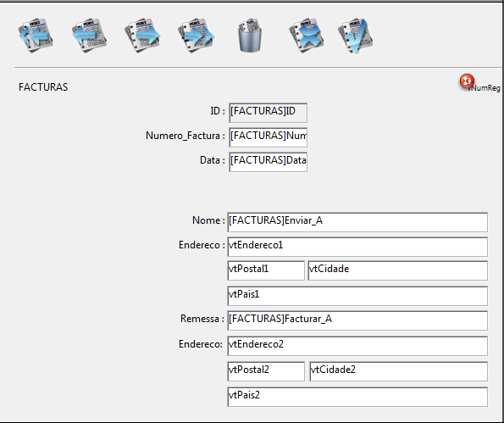The image size is (504, 423).
Task: Click the next record arrow icon
Action: 142,35
